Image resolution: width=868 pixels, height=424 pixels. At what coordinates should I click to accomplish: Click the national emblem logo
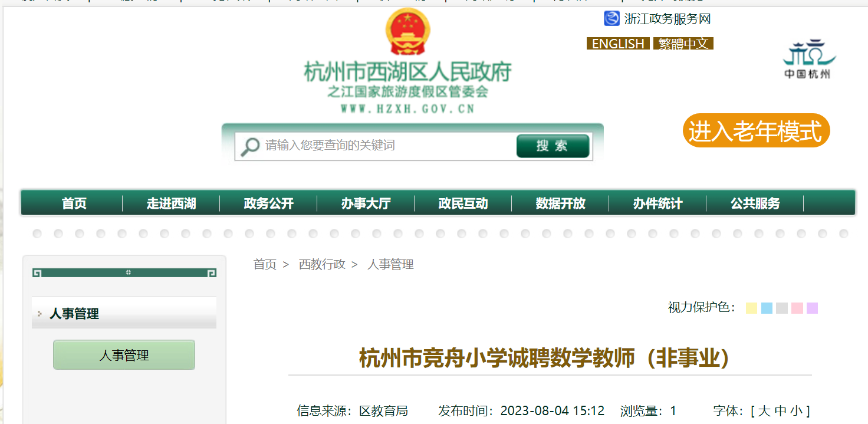click(x=407, y=33)
